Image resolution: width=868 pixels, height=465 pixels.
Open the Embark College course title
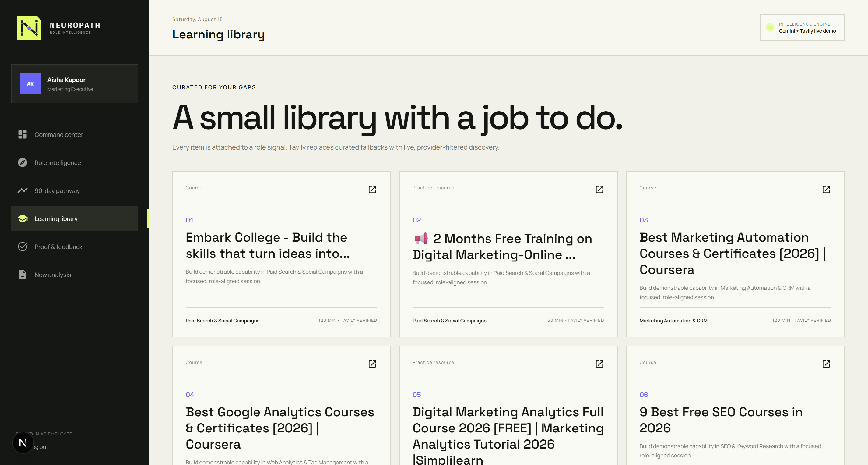click(268, 245)
